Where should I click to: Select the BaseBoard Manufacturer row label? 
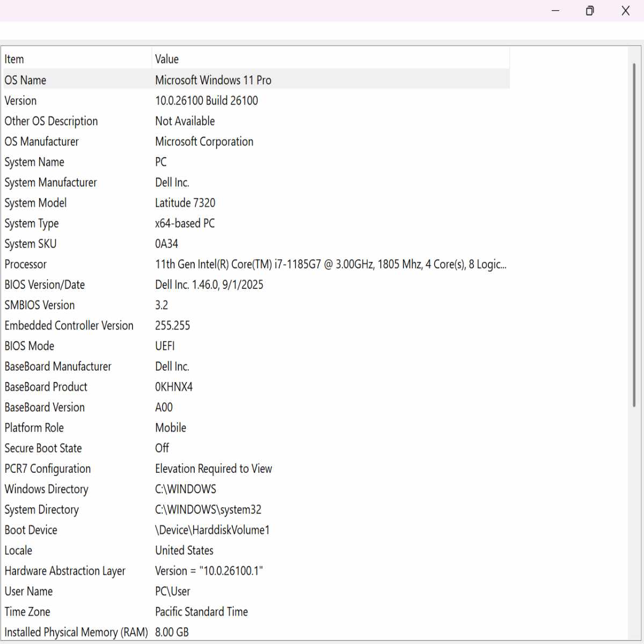point(58,367)
